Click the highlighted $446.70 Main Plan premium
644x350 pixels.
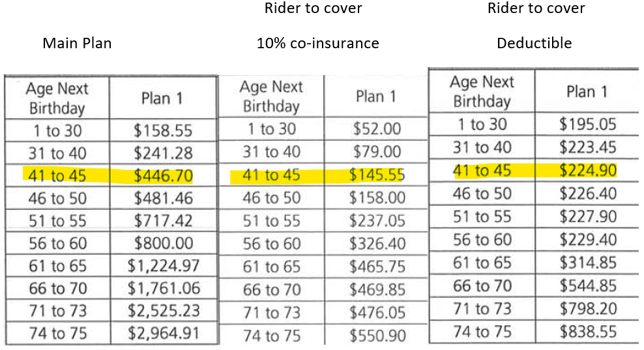pyautogui.click(x=163, y=175)
